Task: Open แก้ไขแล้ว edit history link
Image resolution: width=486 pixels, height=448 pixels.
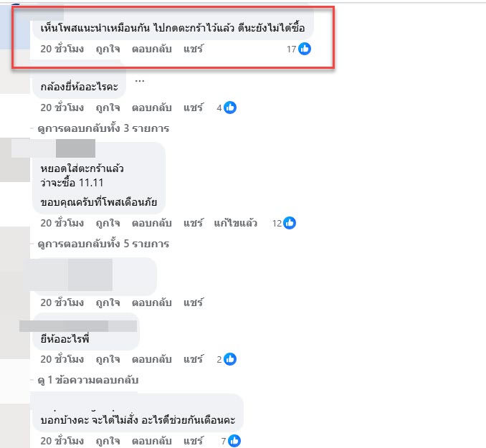Action: (x=236, y=223)
